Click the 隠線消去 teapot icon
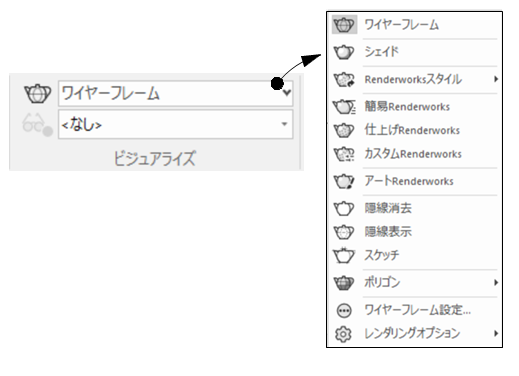This screenshot has width=519, height=376. (x=344, y=208)
